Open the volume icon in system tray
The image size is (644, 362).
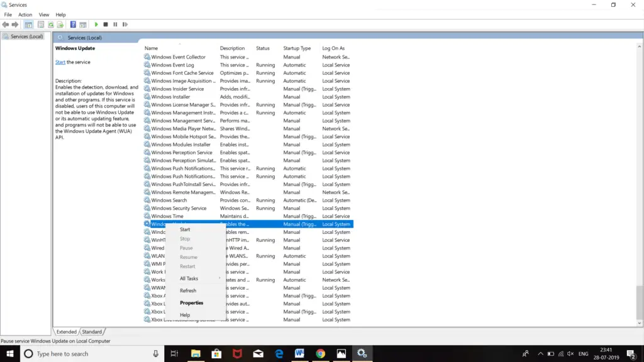(x=570, y=354)
